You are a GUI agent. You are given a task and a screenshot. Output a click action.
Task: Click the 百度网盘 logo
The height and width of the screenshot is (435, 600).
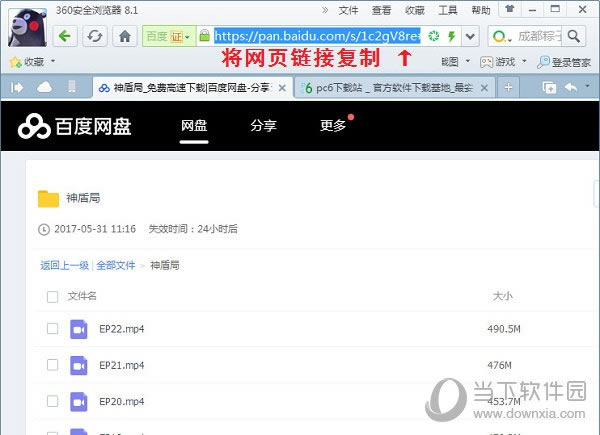[x=75, y=126]
